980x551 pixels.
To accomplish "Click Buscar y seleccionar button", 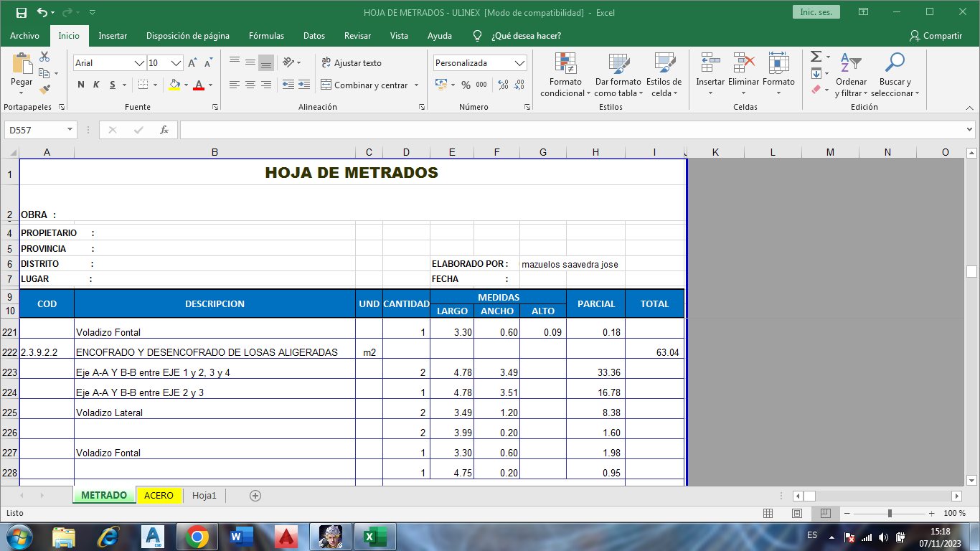I will (x=895, y=75).
